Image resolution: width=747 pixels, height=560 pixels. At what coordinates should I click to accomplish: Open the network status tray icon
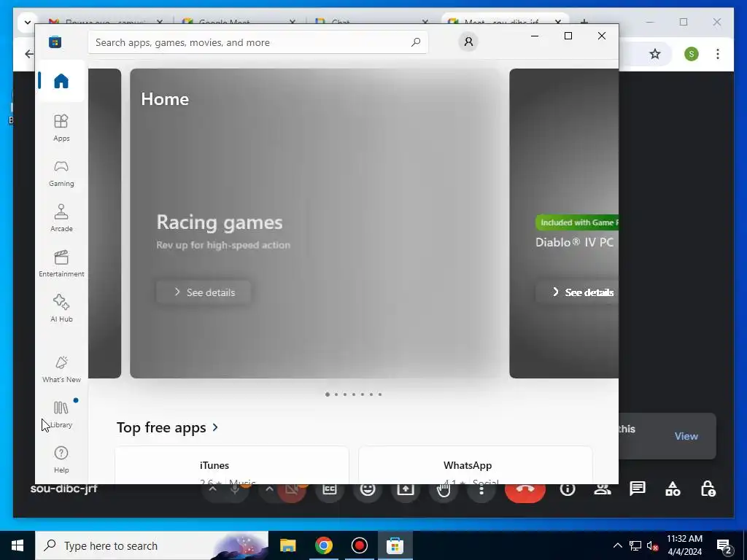coord(635,545)
